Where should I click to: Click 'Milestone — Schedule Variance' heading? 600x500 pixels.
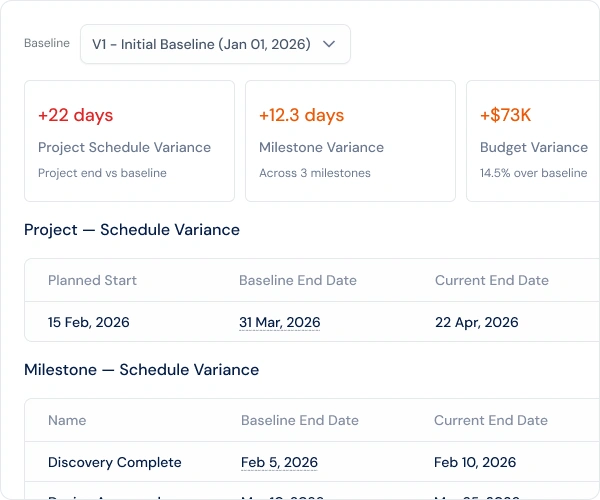pyautogui.click(x=141, y=370)
